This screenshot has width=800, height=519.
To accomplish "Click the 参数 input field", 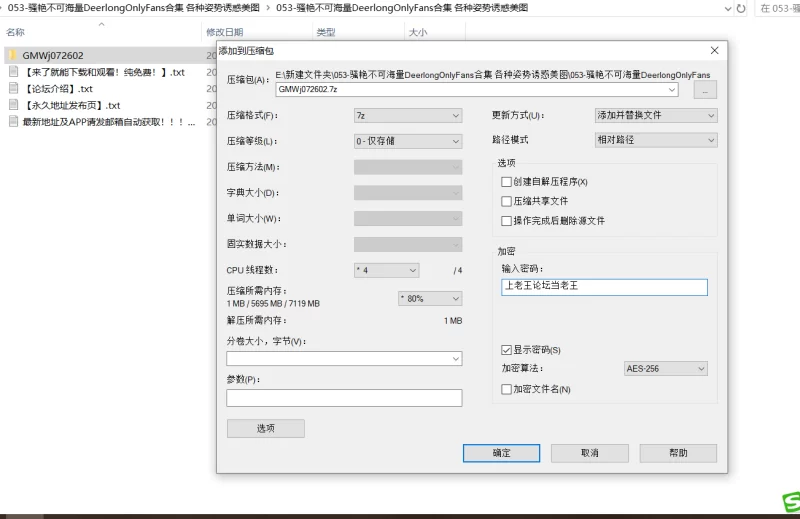I will (x=344, y=398).
